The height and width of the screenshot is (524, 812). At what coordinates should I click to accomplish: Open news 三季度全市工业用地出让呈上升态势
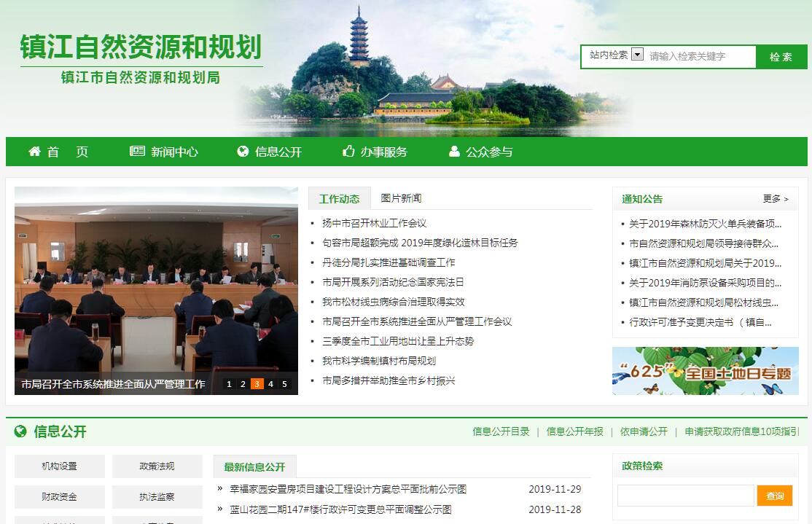(x=398, y=341)
